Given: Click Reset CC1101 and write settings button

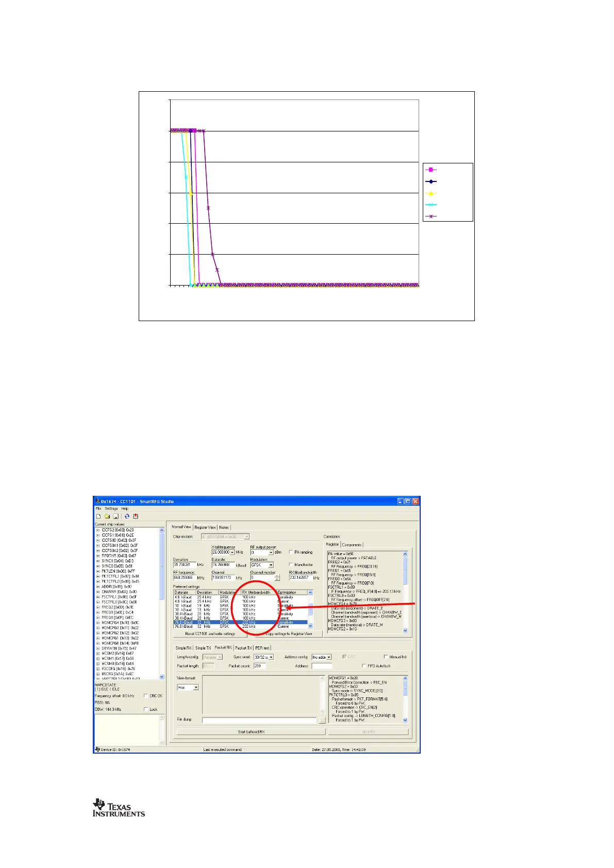Looking at the screenshot, I should [210, 633].
